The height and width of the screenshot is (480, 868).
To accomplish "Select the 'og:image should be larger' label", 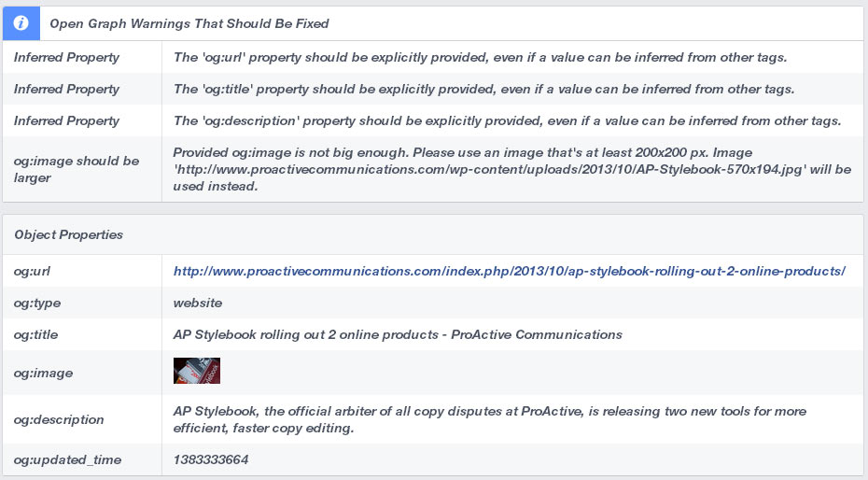I will (77, 169).
